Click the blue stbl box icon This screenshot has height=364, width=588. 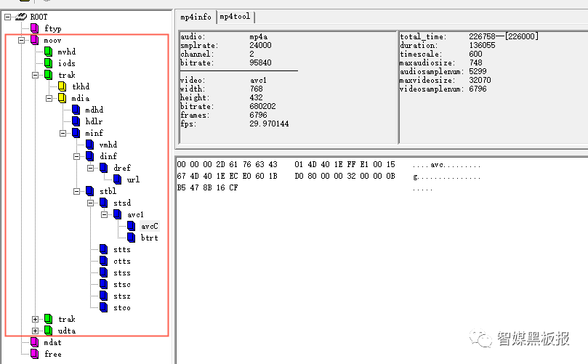90,191
